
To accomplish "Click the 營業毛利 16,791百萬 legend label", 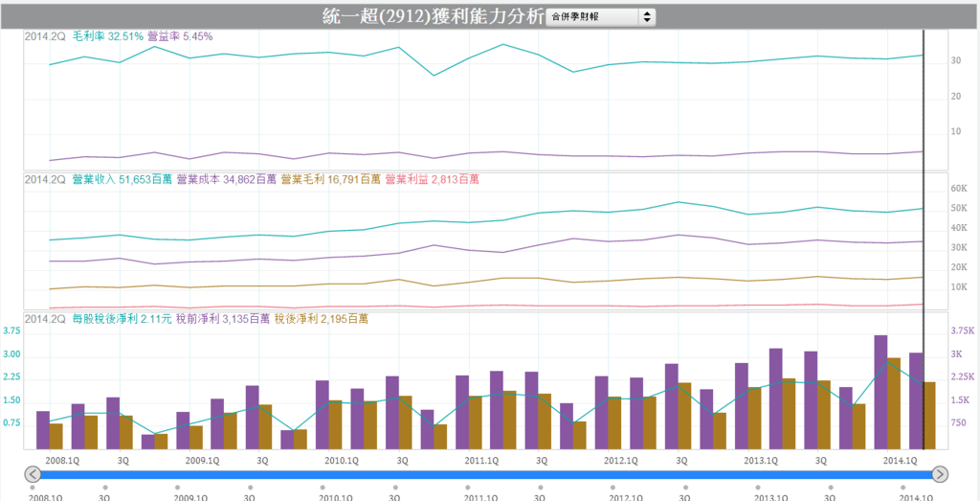I will 330,179.
